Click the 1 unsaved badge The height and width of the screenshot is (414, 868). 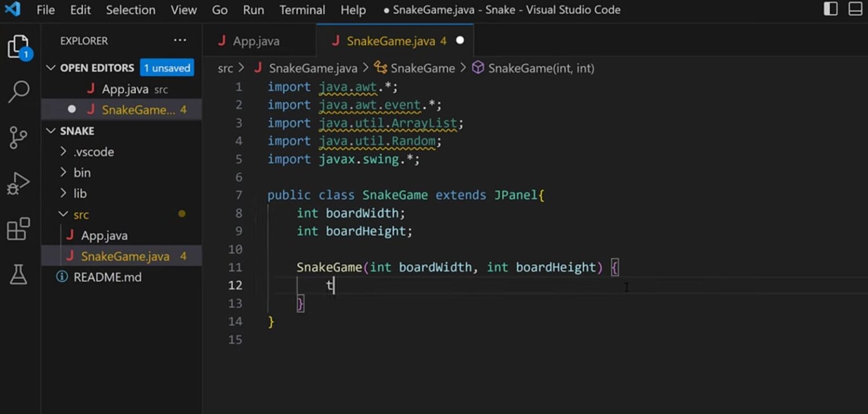pyautogui.click(x=167, y=68)
